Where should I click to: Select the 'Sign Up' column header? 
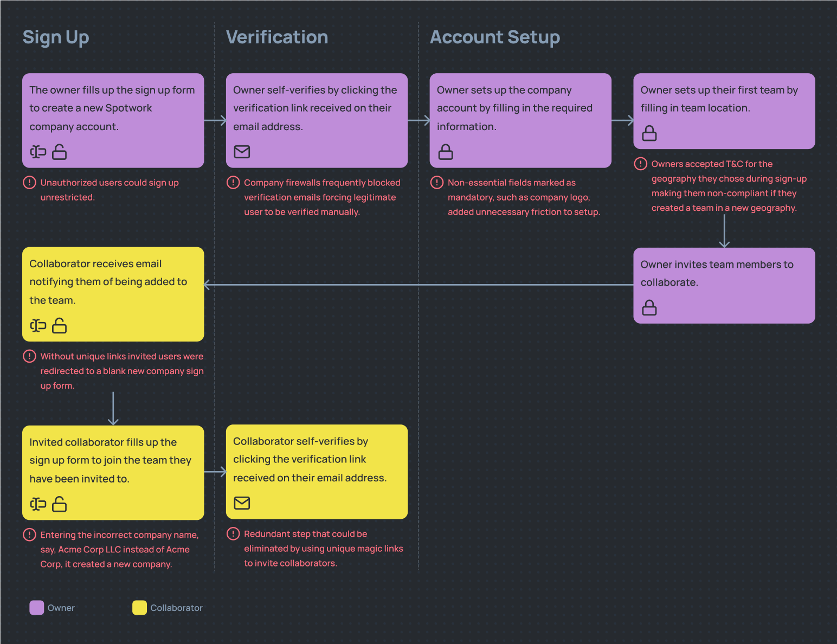tap(56, 37)
